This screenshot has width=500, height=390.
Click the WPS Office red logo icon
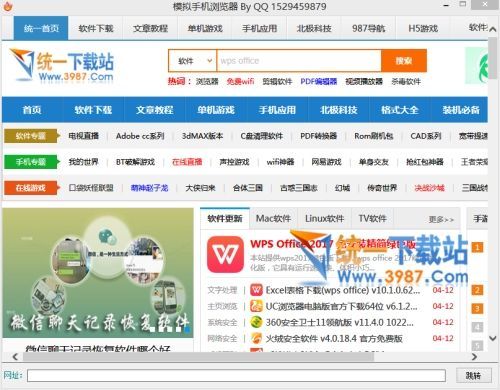click(x=225, y=254)
